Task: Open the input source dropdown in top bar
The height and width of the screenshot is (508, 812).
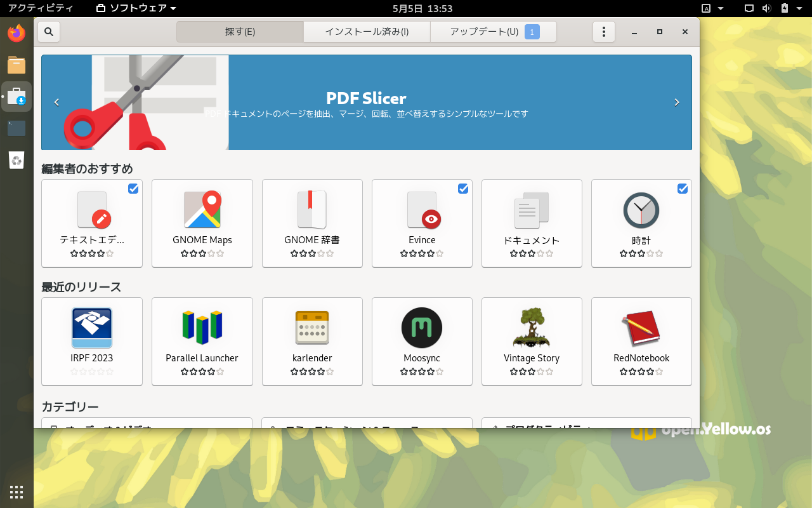Action: coord(713,8)
